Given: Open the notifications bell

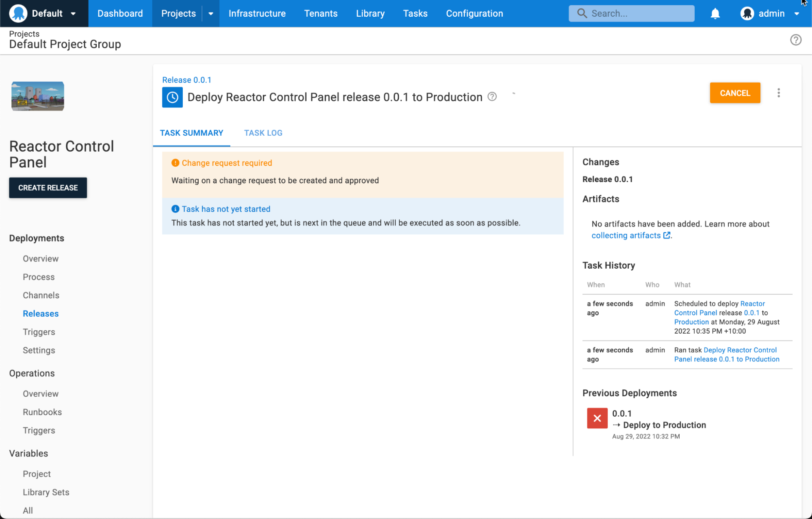Looking at the screenshot, I should coord(715,13).
